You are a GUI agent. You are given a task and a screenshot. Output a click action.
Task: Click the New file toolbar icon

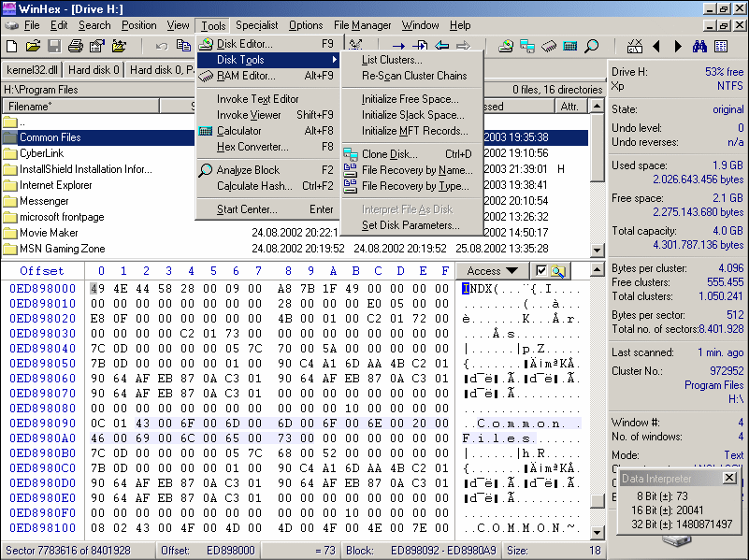pyautogui.click(x=13, y=49)
